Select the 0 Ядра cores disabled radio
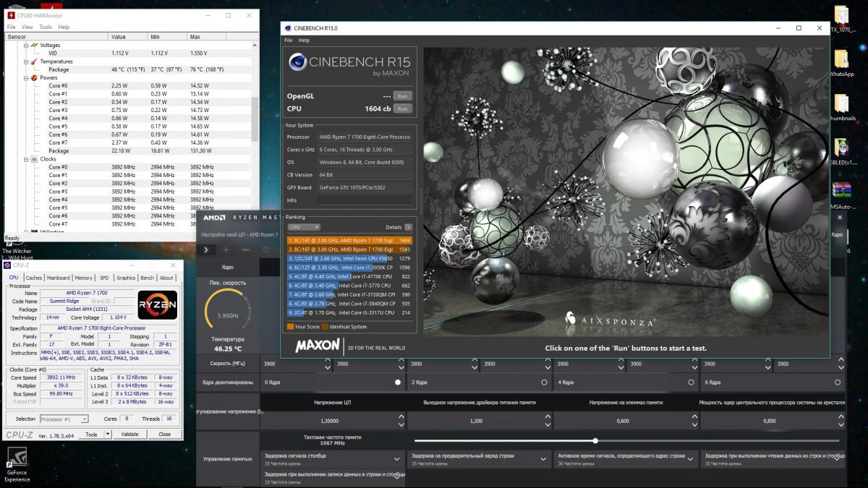Viewport: 868px width, 488px height. 397,382
